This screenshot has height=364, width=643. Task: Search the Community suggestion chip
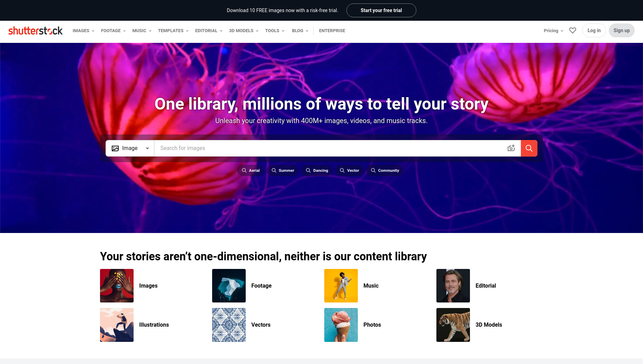385,170
